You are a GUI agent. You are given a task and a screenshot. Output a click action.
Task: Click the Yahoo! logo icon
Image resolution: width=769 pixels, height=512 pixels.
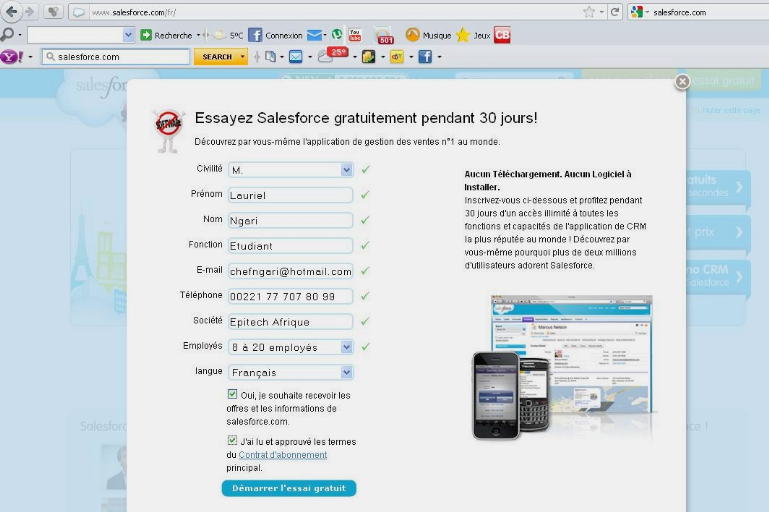12,57
